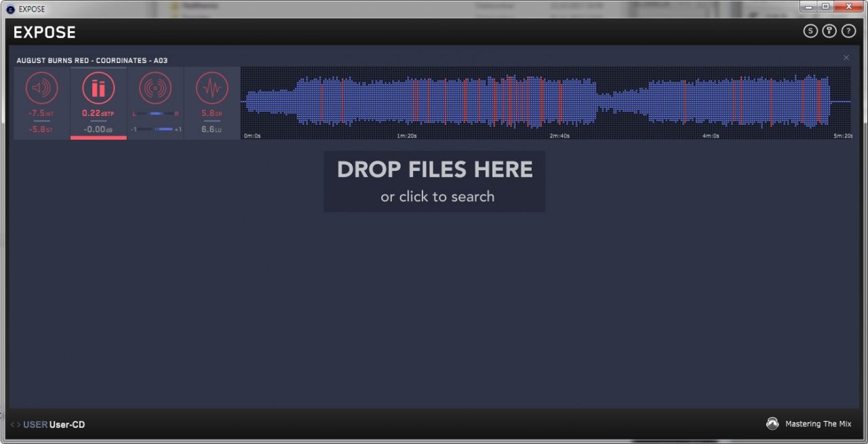868x444 pixels.
Task: Close the EXPOSE window
Action: (x=848, y=7)
